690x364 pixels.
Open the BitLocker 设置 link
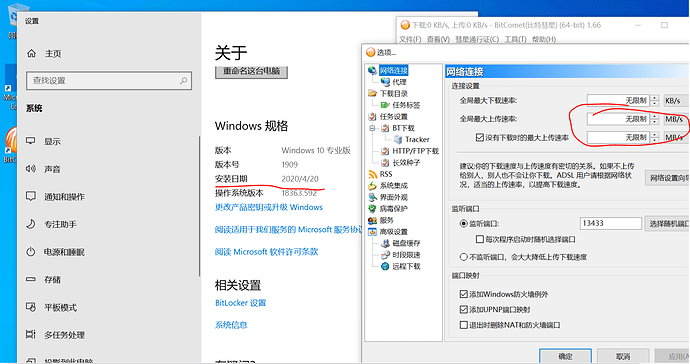click(x=240, y=303)
